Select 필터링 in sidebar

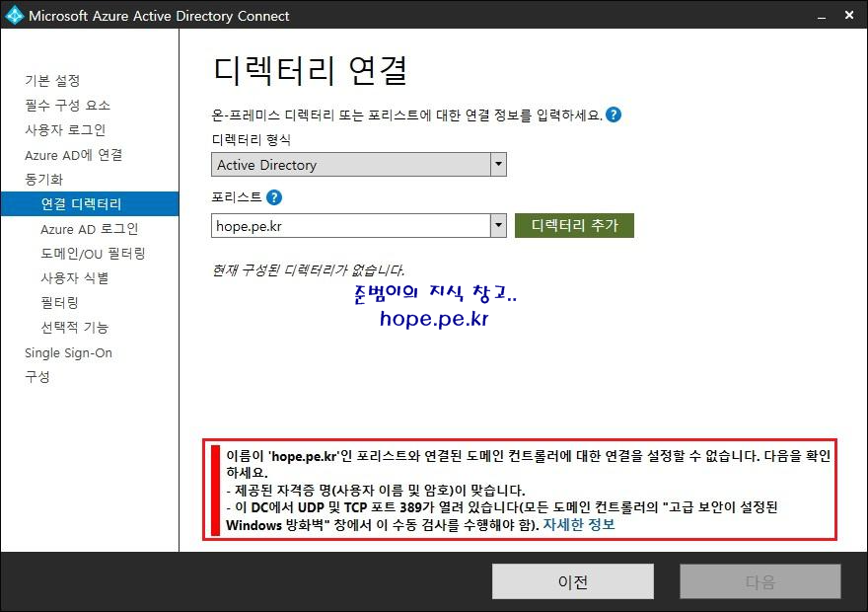click(x=60, y=302)
